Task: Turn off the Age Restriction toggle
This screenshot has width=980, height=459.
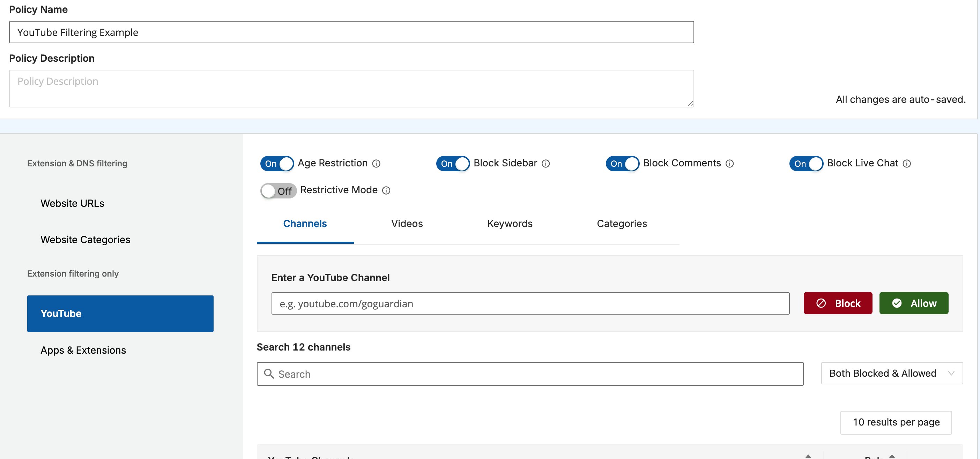Action: pyautogui.click(x=277, y=164)
